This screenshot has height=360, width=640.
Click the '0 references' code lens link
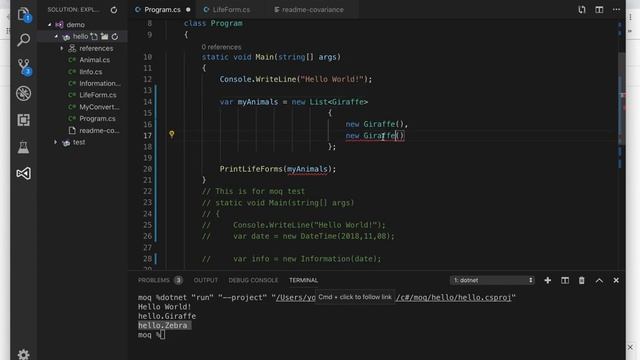221,47
